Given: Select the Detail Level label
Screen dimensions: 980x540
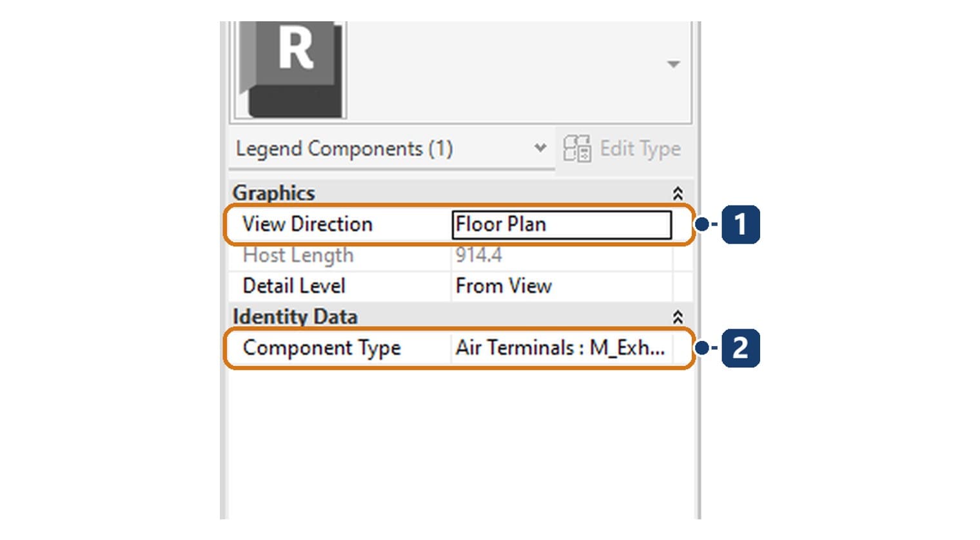Looking at the screenshot, I should pos(294,286).
